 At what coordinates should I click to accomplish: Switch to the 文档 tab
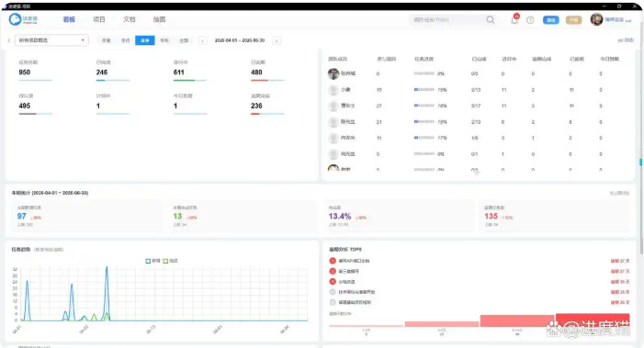point(129,19)
